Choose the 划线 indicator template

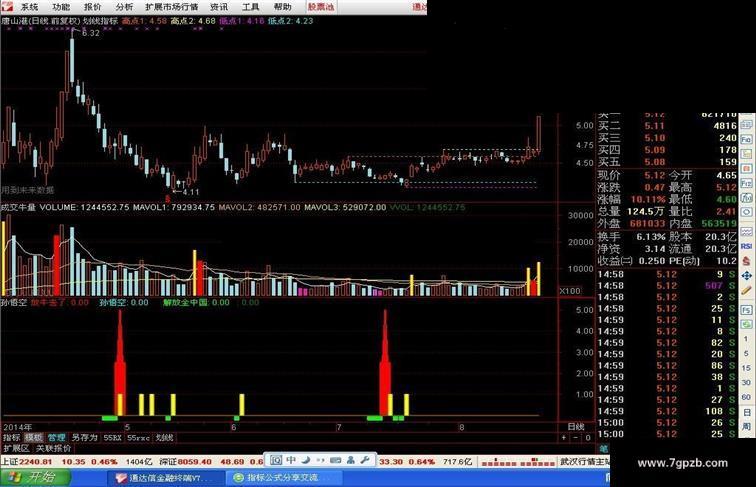(x=164, y=437)
